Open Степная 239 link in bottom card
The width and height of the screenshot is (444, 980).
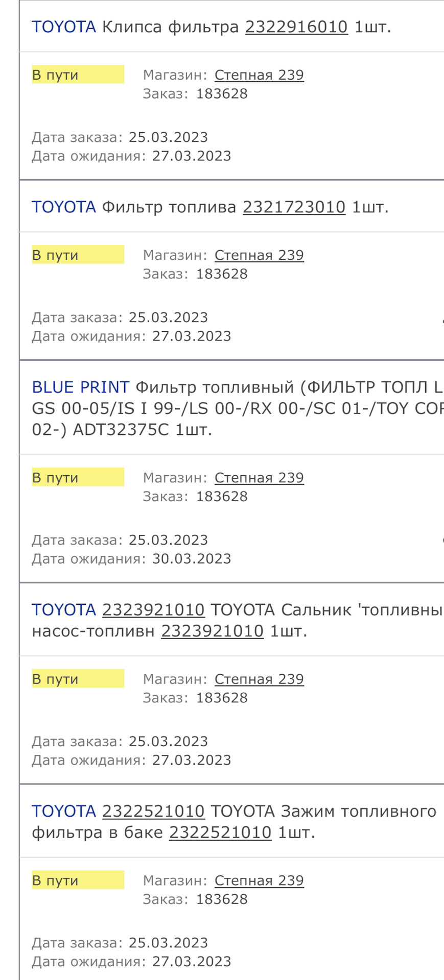(259, 880)
